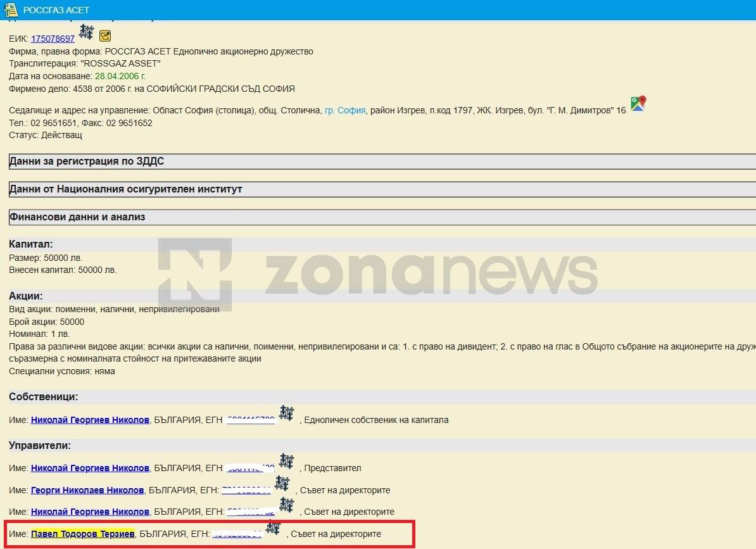756x549 pixels.
Task: Click puzzle icon for Николай Николов board member row
Action: [x=287, y=505]
